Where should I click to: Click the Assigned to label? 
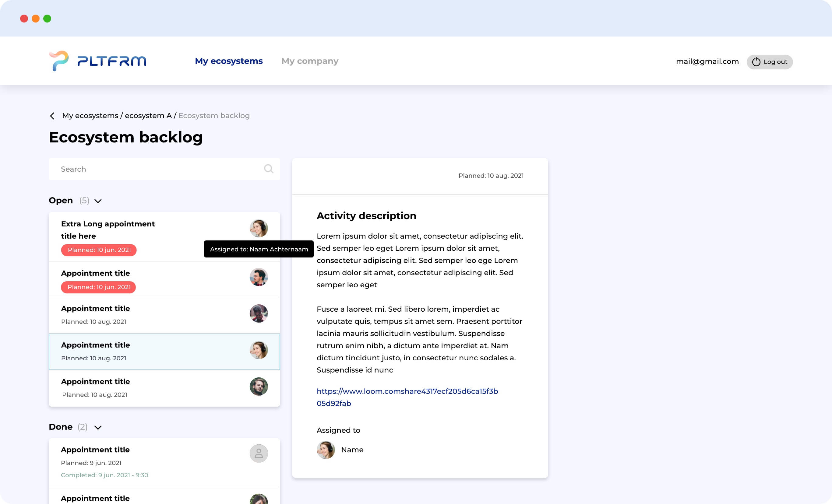click(x=338, y=430)
